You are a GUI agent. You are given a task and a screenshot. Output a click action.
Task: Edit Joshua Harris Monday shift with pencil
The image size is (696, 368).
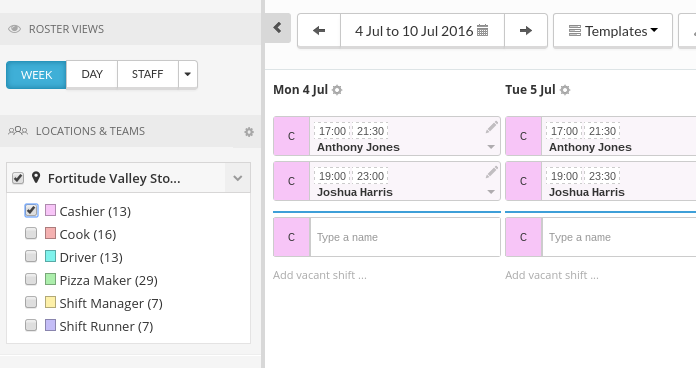491,172
